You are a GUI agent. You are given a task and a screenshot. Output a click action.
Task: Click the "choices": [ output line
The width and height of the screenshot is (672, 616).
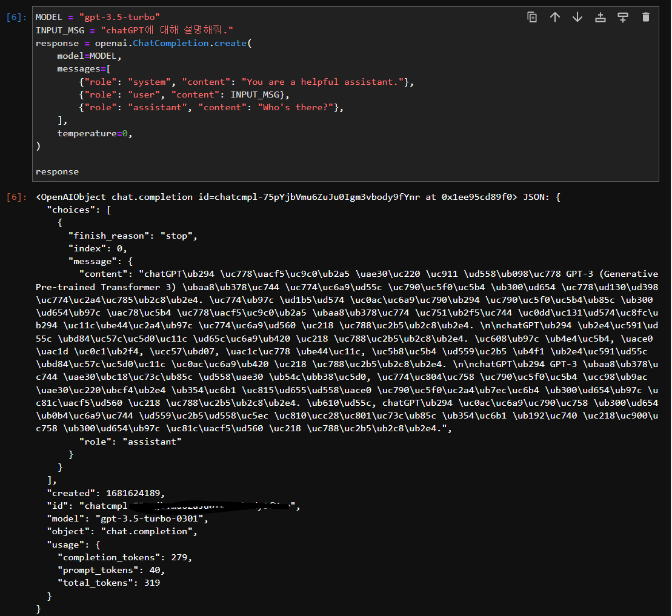pos(79,210)
